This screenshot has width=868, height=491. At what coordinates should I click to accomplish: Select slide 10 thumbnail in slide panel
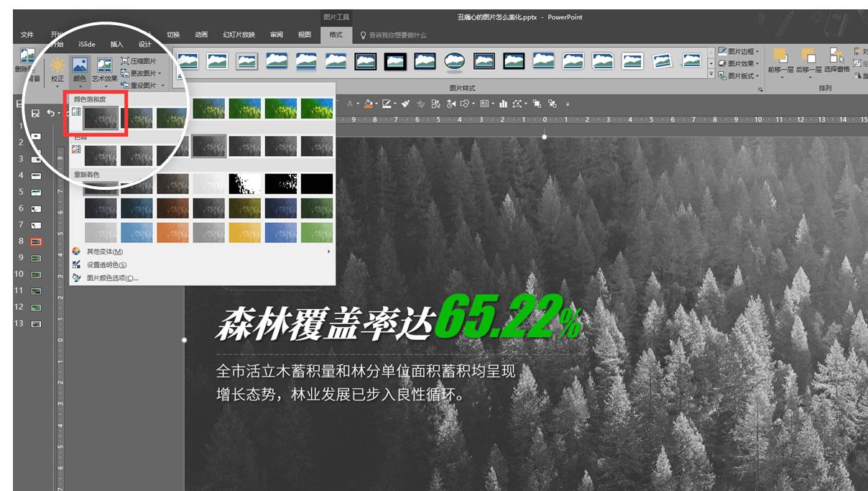point(36,275)
